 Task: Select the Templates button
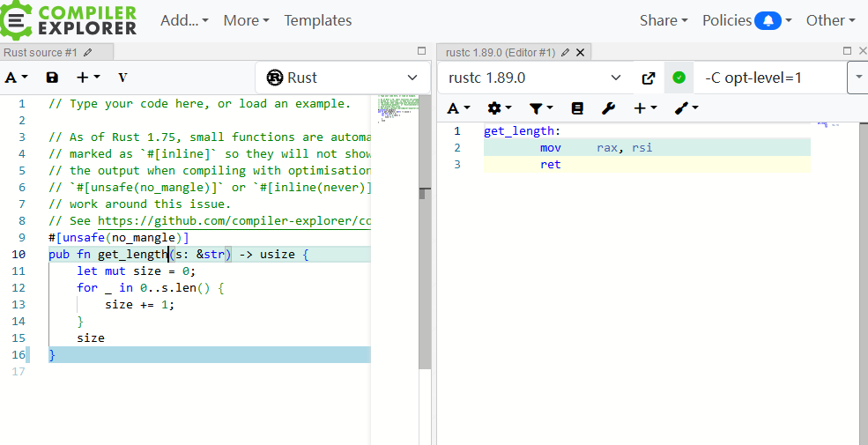[318, 20]
